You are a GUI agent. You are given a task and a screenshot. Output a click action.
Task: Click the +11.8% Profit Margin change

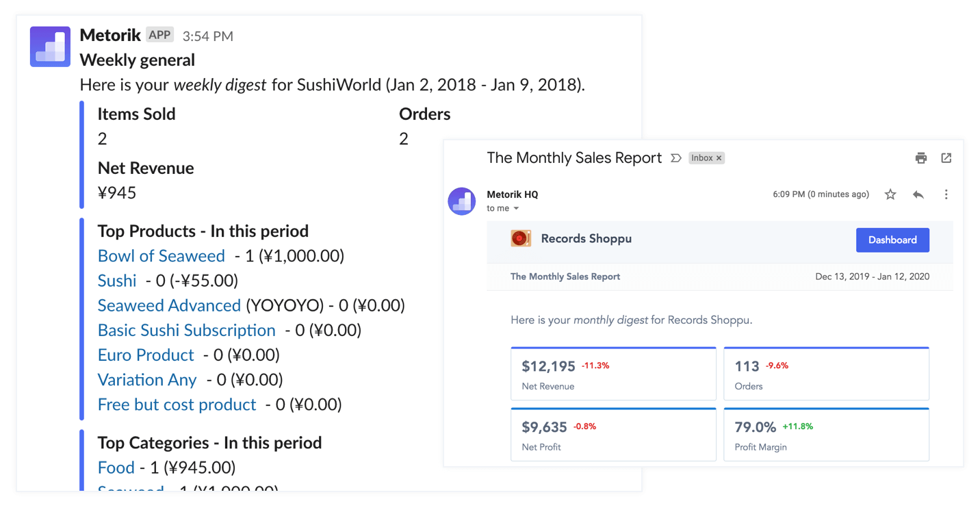click(x=798, y=426)
